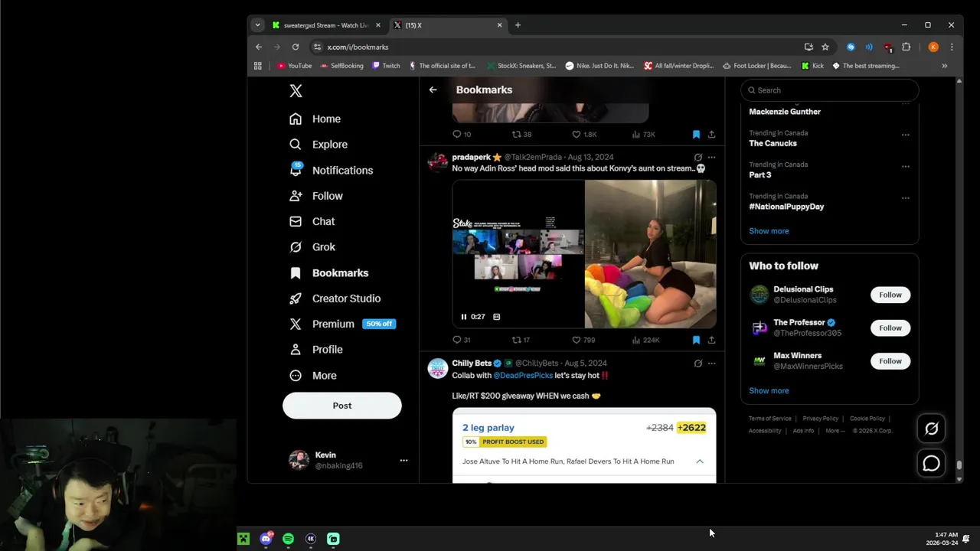Switch to the sweatergxd Stream tab
This screenshot has width=980, height=551.
326,25
